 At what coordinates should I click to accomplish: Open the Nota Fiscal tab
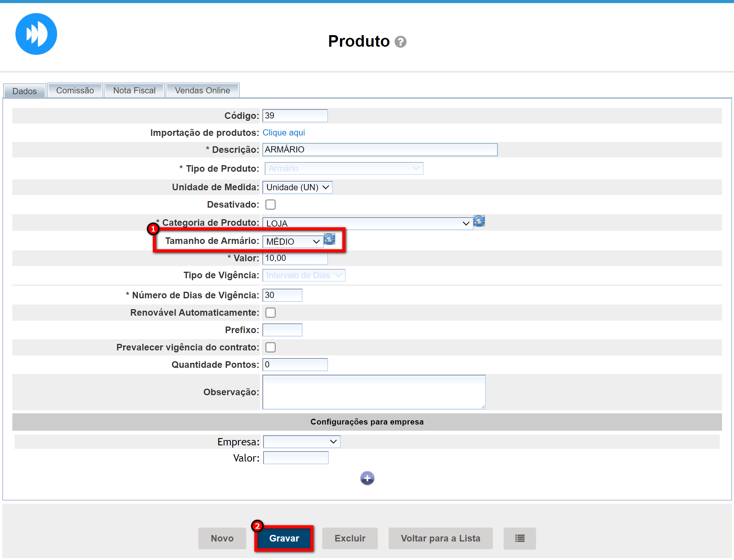point(134,91)
